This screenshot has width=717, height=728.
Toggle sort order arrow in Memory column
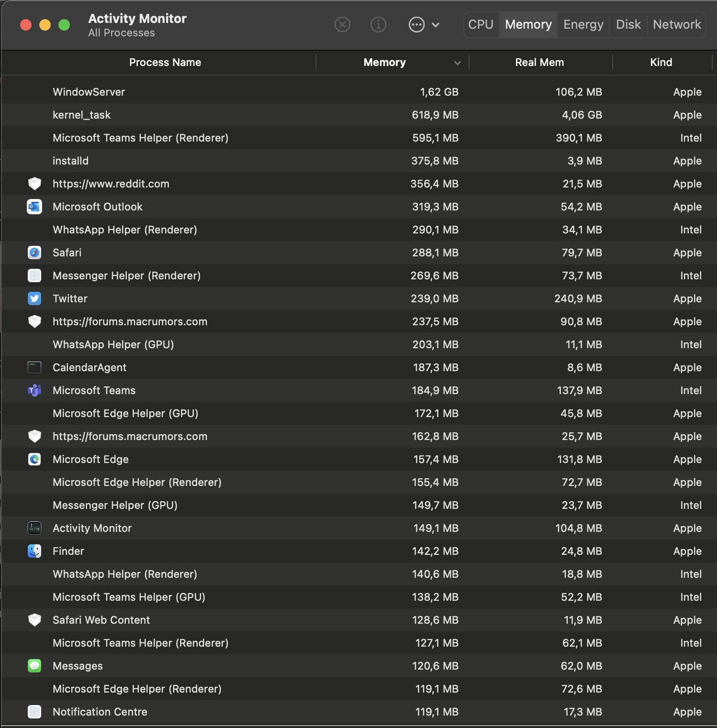[458, 63]
